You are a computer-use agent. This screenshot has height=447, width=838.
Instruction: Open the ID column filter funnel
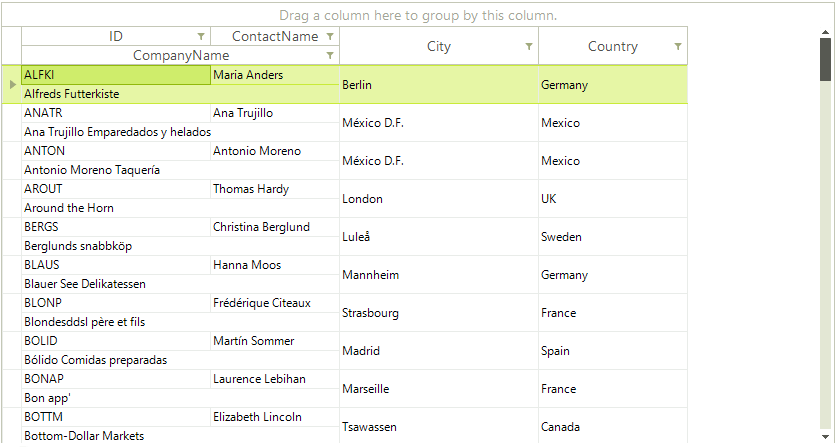click(201, 36)
